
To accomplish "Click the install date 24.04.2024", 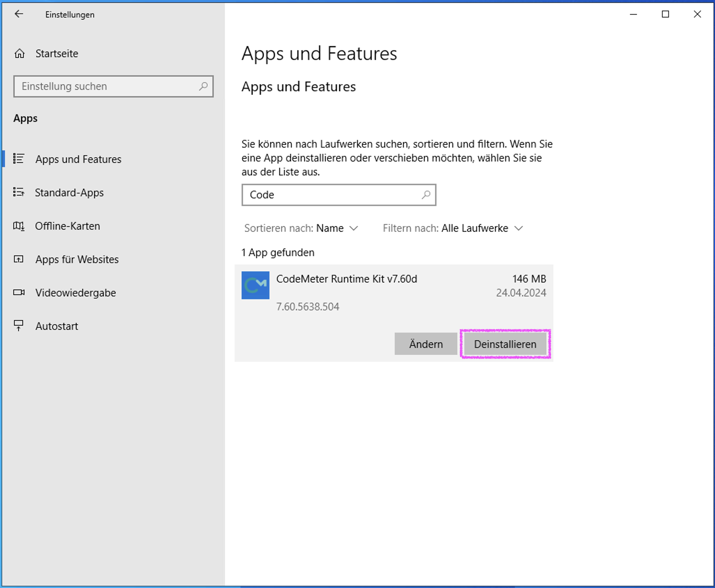I will [521, 293].
